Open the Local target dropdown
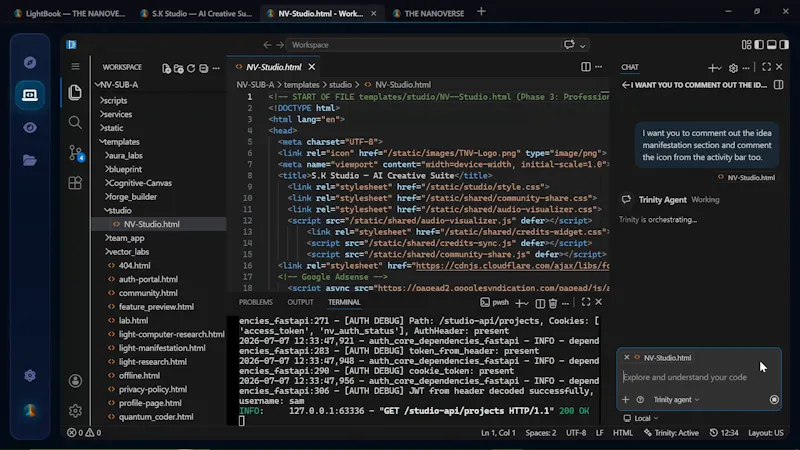 pos(641,418)
